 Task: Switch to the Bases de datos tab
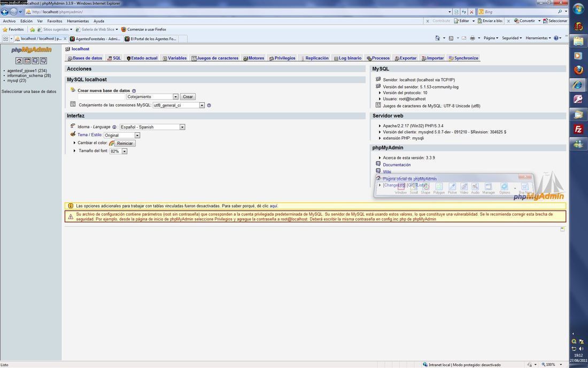85,58
